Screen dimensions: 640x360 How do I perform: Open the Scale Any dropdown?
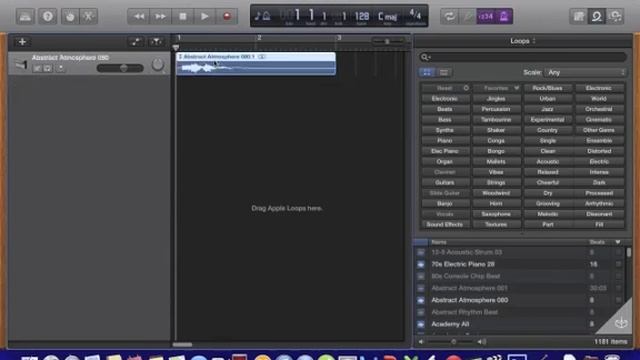pyautogui.click(x=585, y=73)
